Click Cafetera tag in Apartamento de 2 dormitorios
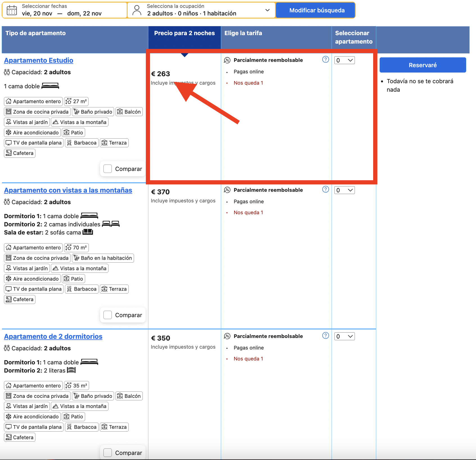Screen dimensions: 476x460 pos(20,437)
